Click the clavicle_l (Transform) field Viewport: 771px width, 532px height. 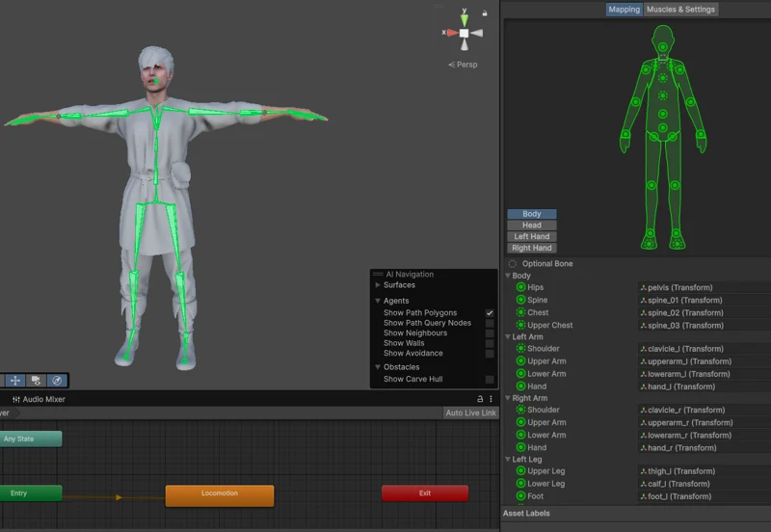pos(705,349)
